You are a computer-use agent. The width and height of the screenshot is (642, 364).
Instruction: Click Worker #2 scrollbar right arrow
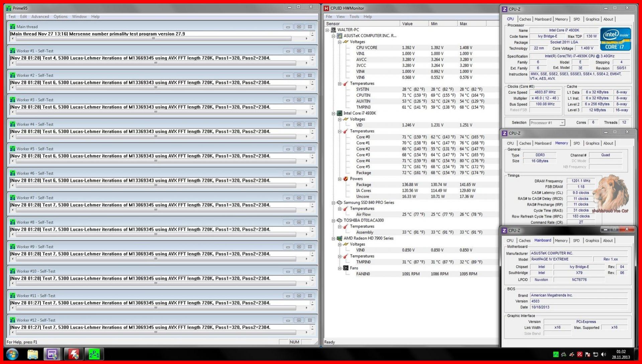(306, 88)
